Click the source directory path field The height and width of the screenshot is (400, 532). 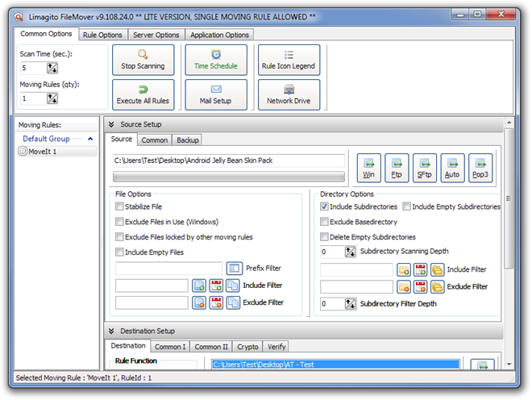point(229,160)
